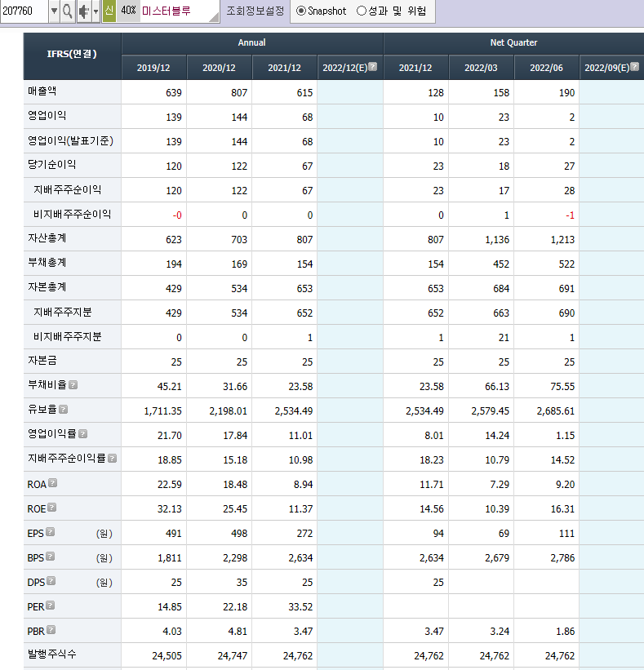Click the 2022/06 PBR value 1.86

[x=565, y=632]
